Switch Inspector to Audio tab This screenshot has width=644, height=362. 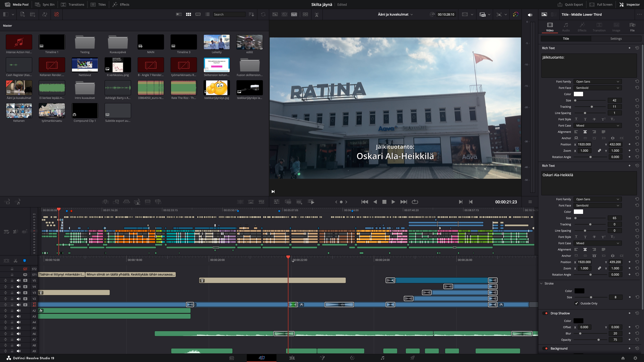pyautogui.click(x=566, y=27)
